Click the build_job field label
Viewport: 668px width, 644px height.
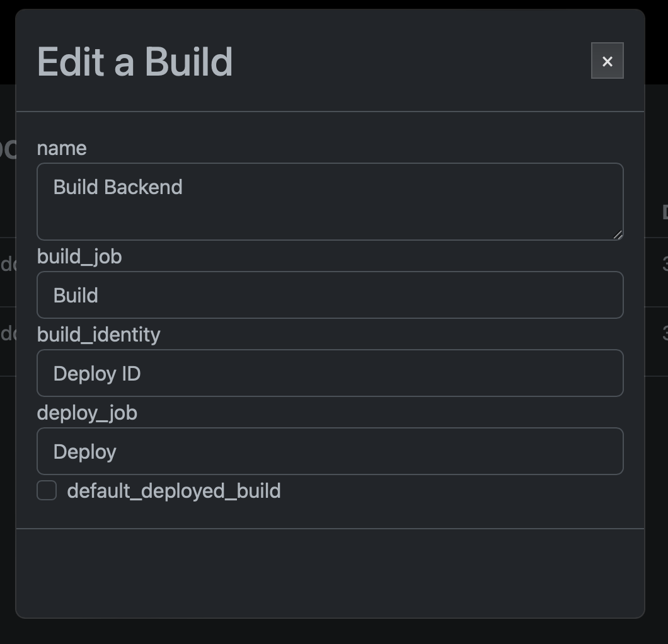(79, 256)
